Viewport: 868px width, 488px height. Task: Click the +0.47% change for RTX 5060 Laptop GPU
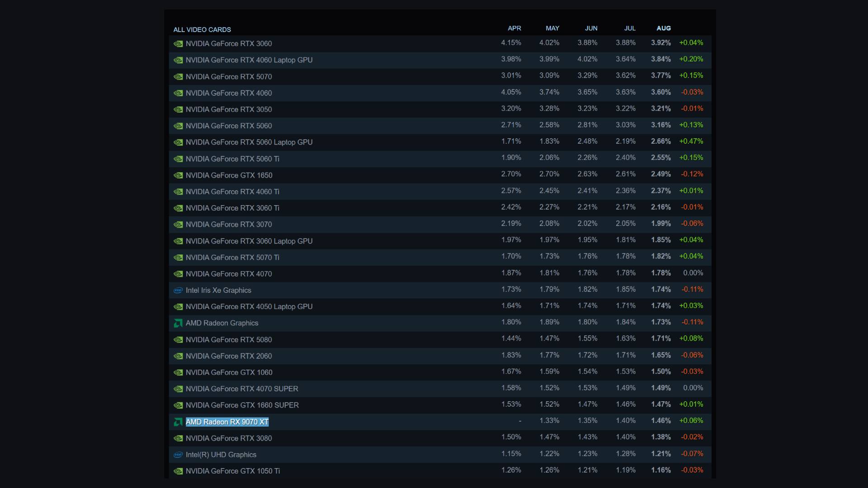pos(691,141)
